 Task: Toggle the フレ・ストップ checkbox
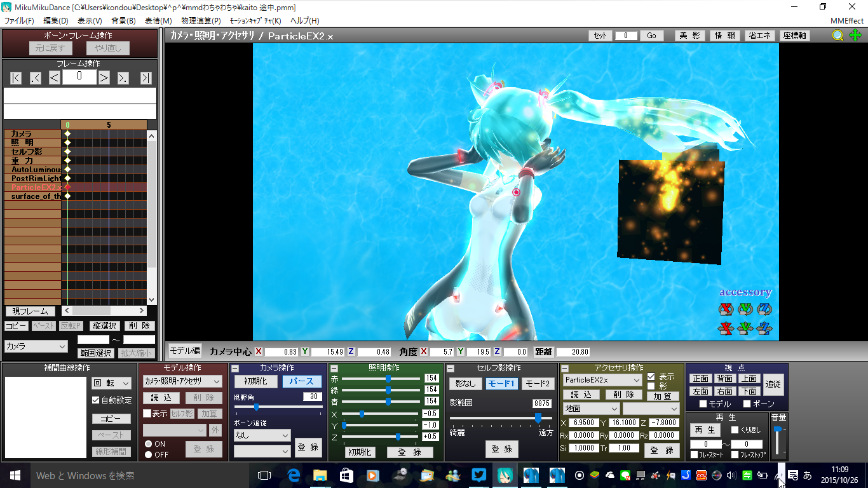point(735,454)
